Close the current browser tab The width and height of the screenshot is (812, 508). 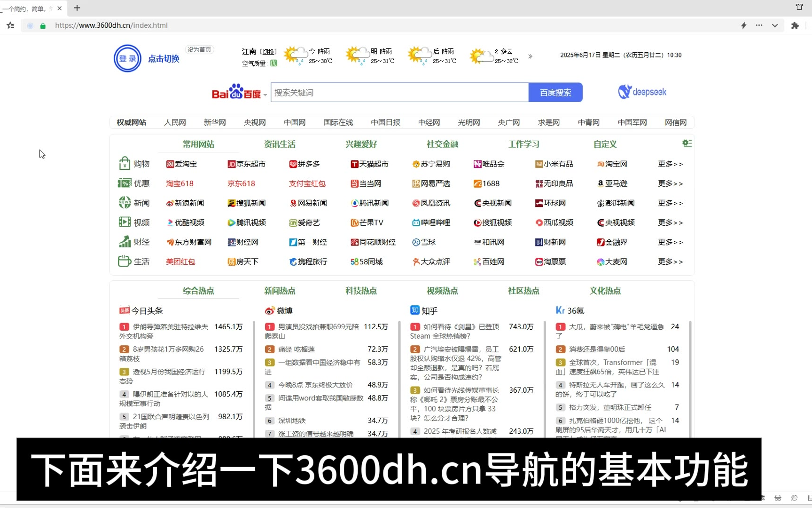pos(59,8)
